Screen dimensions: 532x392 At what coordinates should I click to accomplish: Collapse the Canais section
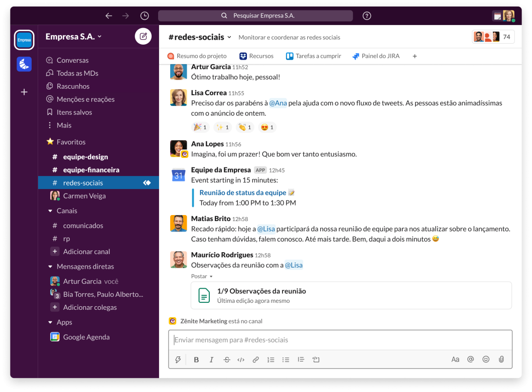pyautogui.click(x=50, y=211)
